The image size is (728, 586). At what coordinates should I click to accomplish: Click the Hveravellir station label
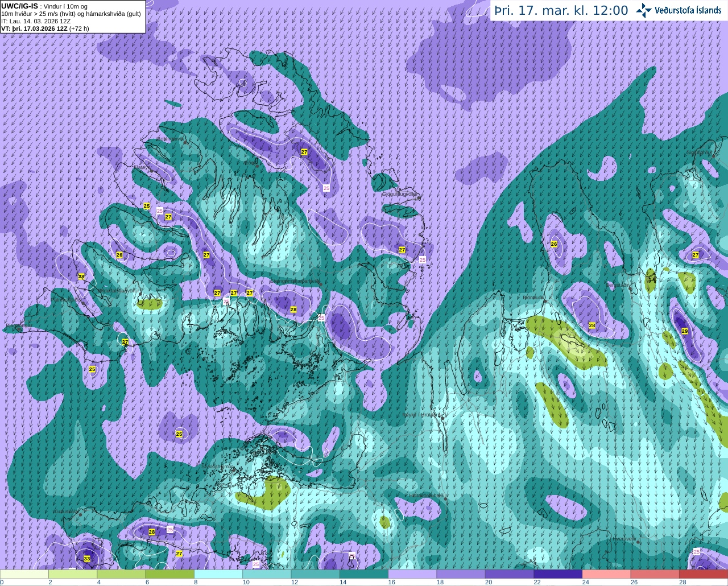624,538
